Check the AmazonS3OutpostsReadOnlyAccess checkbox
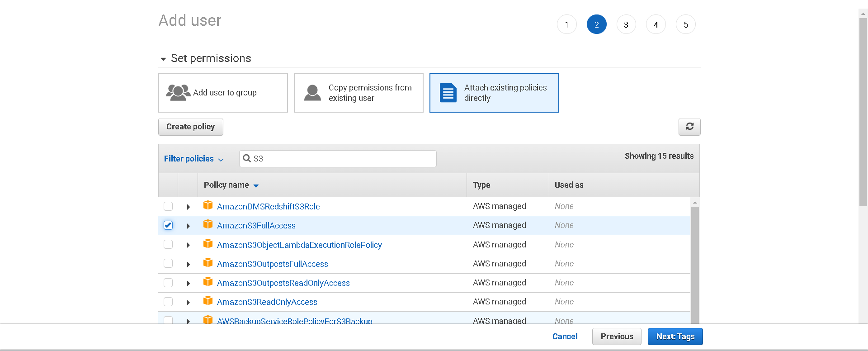The image size is (868, 351). click(x=168, y=283)
